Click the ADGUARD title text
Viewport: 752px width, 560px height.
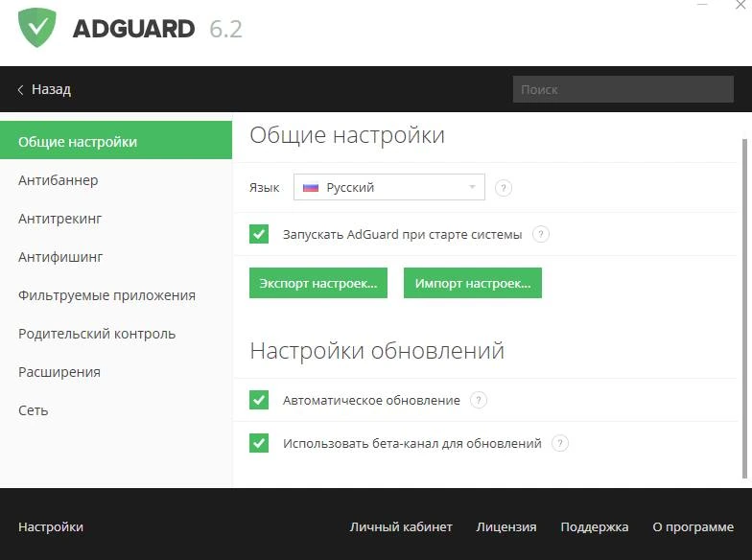point(134,29)
